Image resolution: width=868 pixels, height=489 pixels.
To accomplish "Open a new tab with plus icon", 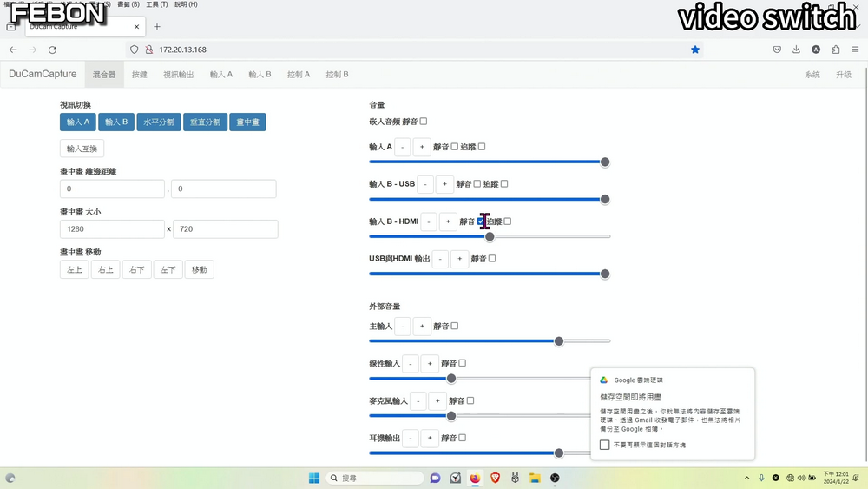I will tap(156, 27).
